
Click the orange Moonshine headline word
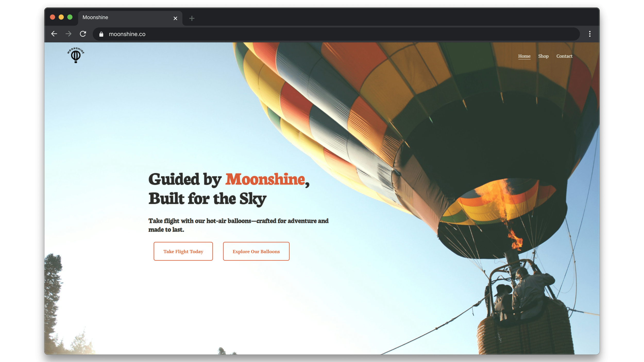tap(265, 179)
